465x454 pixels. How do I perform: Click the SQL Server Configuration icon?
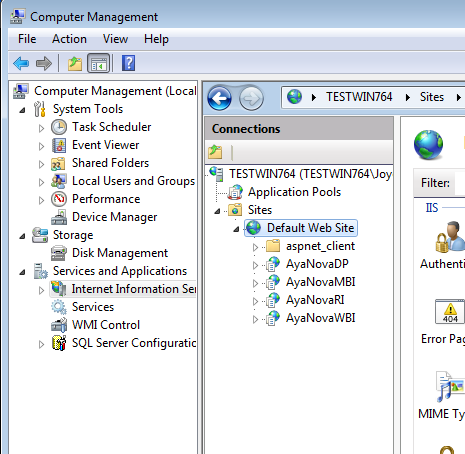click(x=59, y=343)
